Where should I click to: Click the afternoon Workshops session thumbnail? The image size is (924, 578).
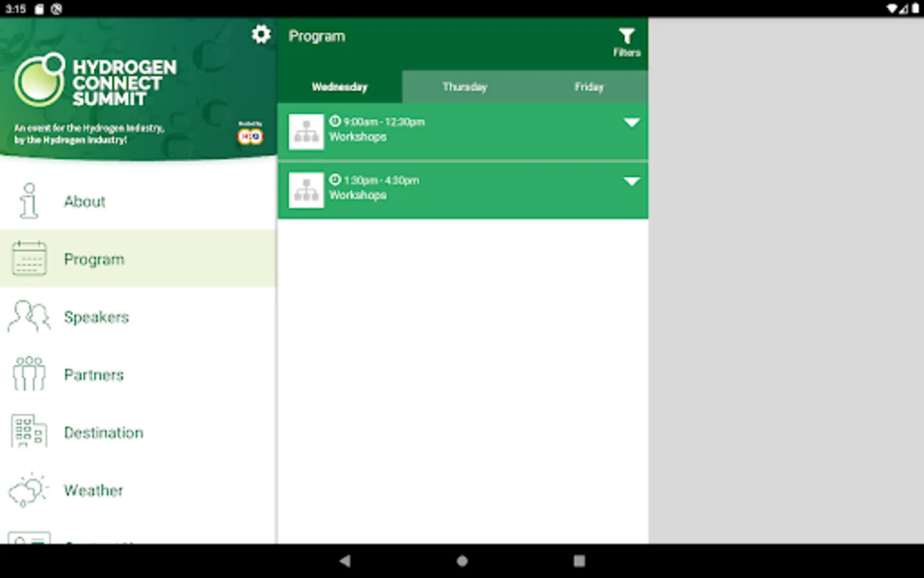pos(306,190)
